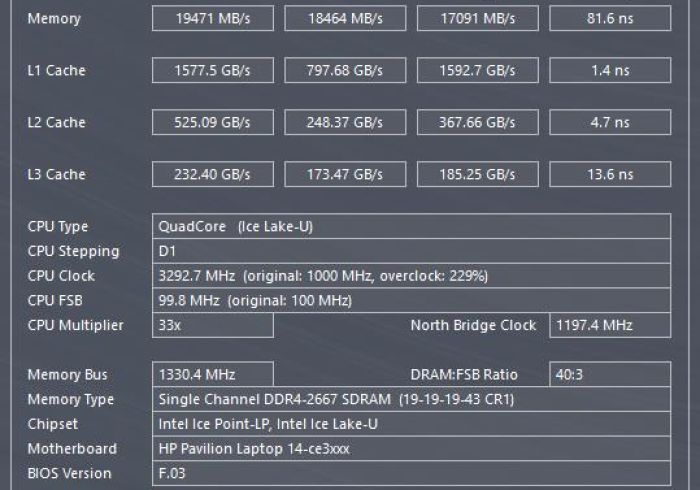The image size is (700, 490).
Task: Select the L1 Cache 1577.5 GB/s field
Action: point(212,70)
